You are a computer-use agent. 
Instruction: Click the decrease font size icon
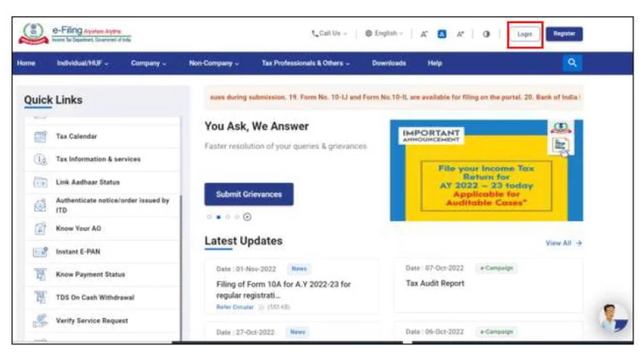(424, 34)
